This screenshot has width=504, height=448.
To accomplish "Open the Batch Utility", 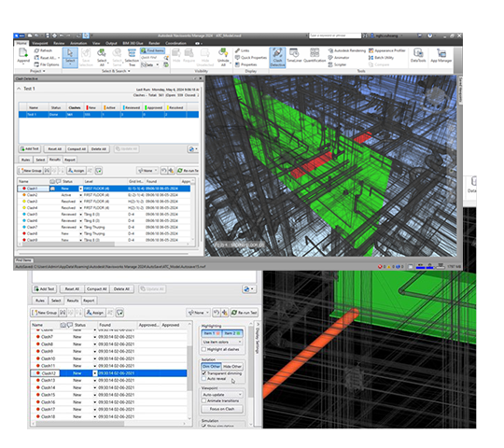I will coord(381,58).
